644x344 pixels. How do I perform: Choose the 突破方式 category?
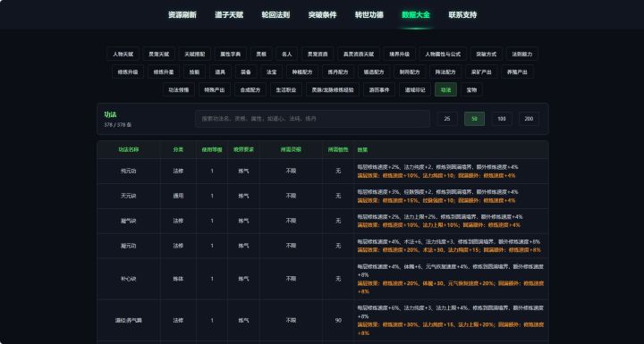point(487,54)
